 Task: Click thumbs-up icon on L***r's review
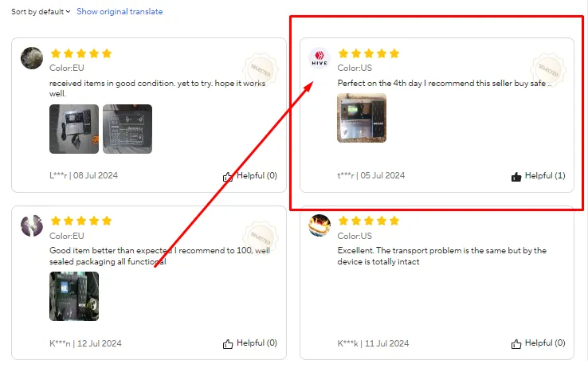pos(228,176)
